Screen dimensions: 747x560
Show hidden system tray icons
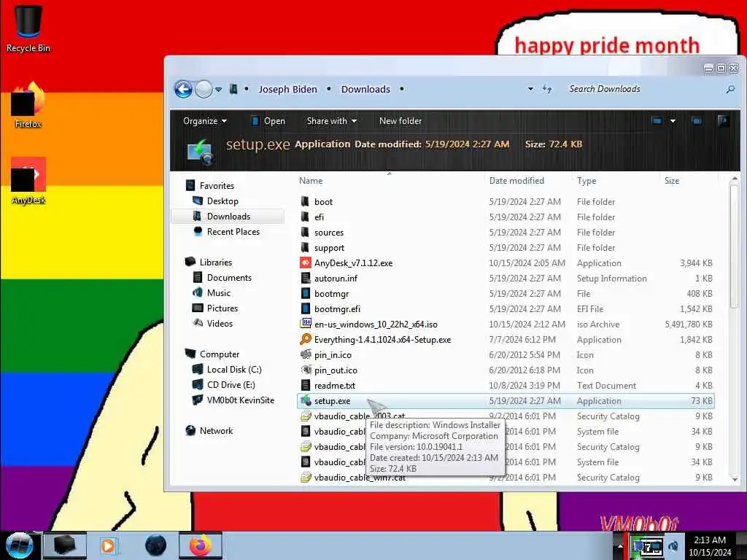tap(620, 545)
